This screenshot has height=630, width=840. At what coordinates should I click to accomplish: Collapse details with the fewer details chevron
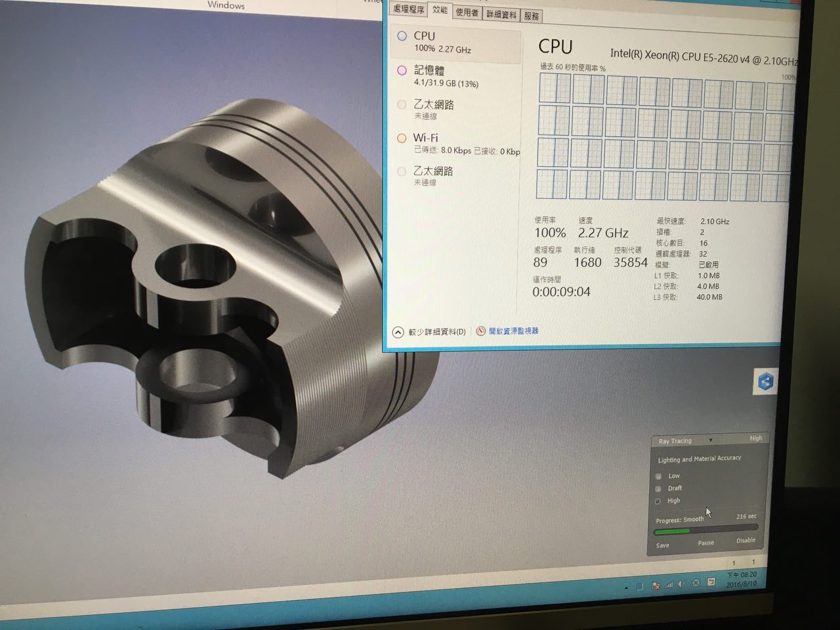click(x=398, y=332)
